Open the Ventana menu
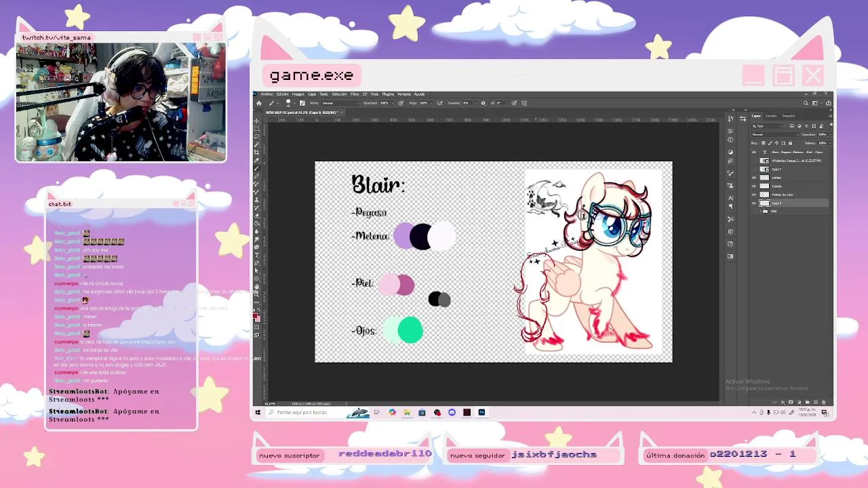 coord(403,94)
